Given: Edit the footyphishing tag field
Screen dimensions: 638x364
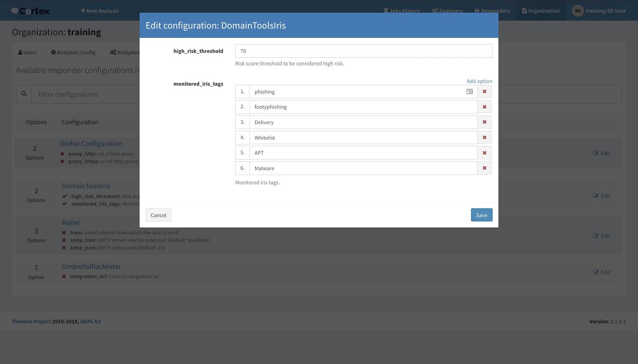Looking at the screenshot, I should (x=363, y=107).
